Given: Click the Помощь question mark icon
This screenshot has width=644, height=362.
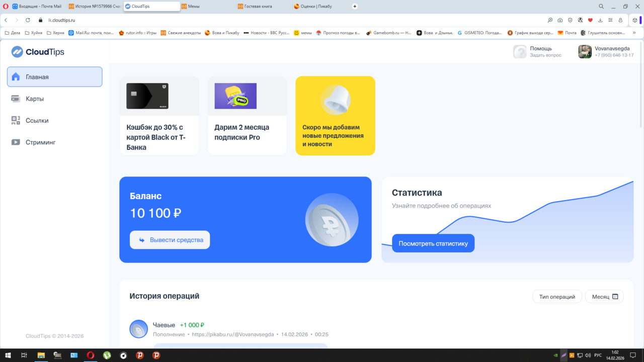Looking at the screenshot, I should point(520,52).
